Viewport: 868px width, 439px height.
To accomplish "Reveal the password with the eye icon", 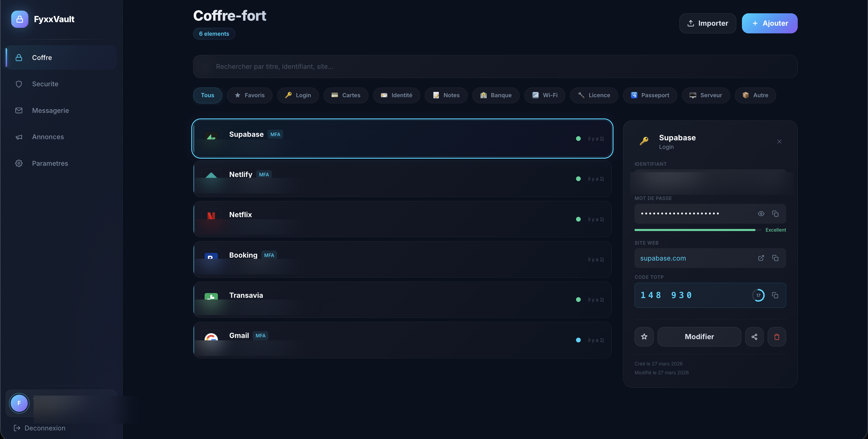I will pos(761,214).
